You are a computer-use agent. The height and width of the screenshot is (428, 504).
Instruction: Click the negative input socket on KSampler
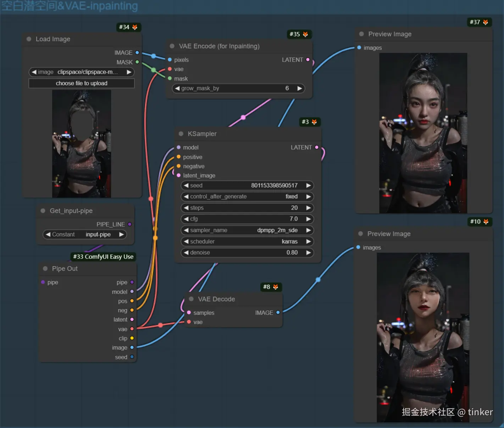point(179,166)
